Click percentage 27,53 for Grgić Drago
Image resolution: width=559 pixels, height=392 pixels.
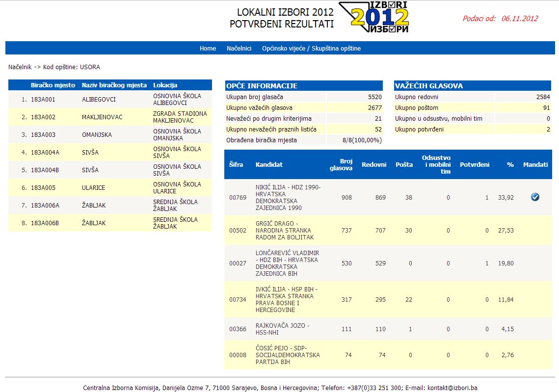[506, 231]
